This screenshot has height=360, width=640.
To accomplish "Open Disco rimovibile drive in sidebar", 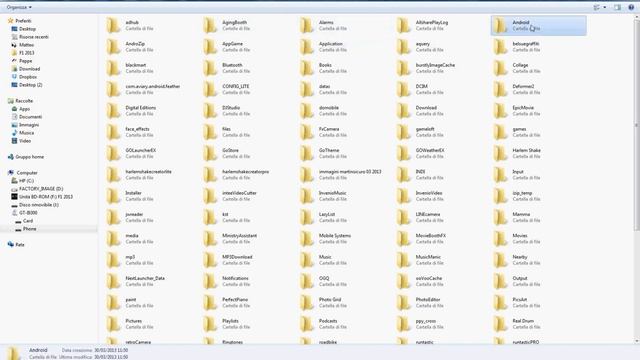I will click(x=39, y=205).
